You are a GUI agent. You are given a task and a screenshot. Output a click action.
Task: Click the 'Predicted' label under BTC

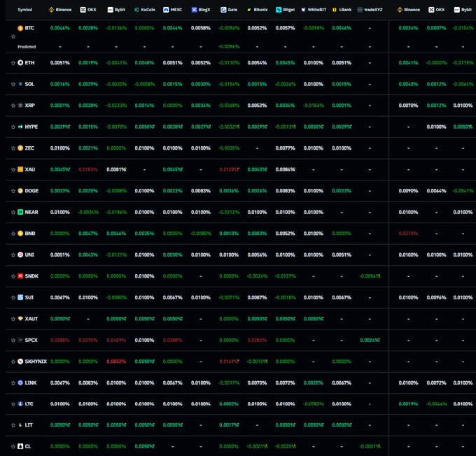[x=27, y=47]
